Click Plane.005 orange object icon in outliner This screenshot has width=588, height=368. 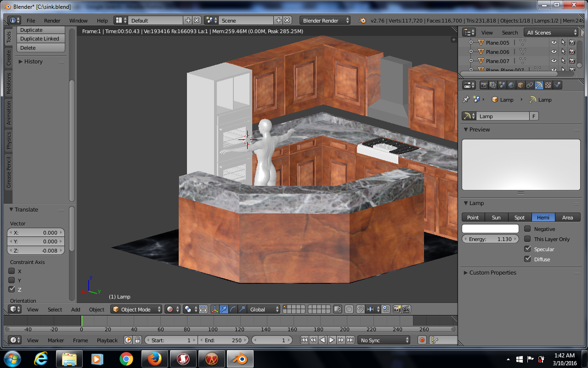pyautogui.click(x=481, y=42)
